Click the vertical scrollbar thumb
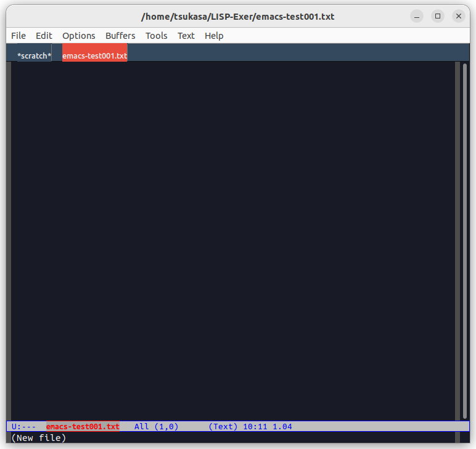The image size is (476, 449). click(x=465, y=241)
